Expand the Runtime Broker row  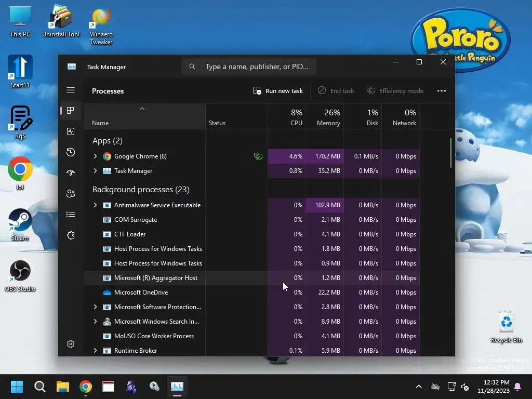coord(96,351)
